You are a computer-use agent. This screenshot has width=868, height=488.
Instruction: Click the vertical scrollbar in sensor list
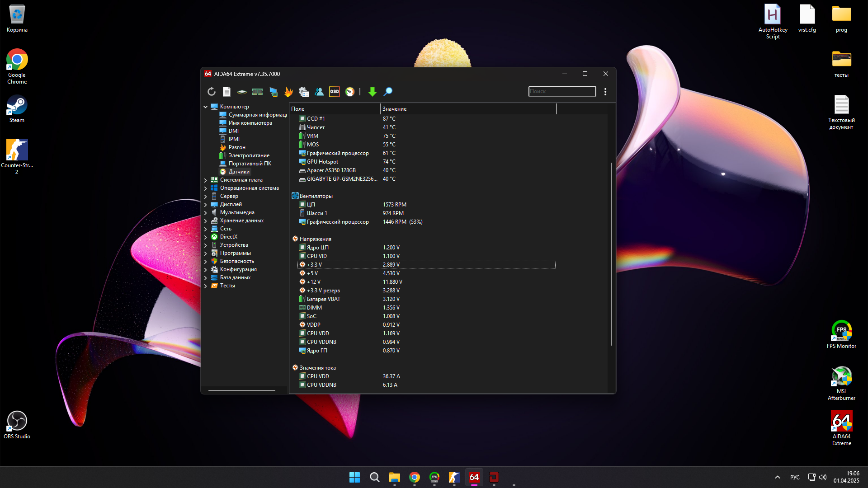(x=612, y=254)
